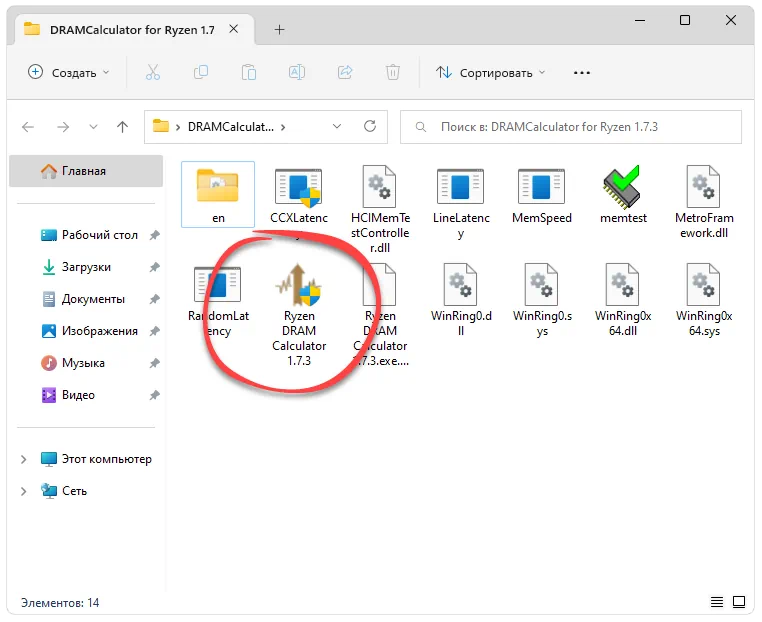Open Музыка in sidebar
The width and height of the screenshot is (762, 622).
pos(72,363)
